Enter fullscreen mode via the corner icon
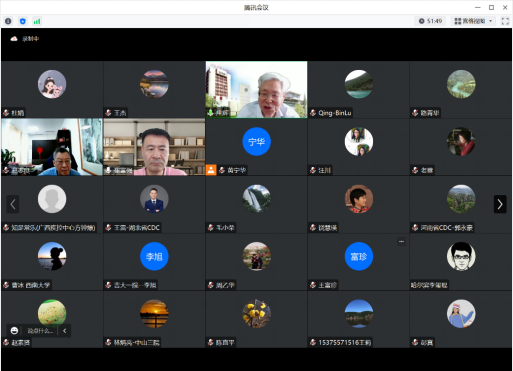Screen dimensions: 513x371 (505, 21)
